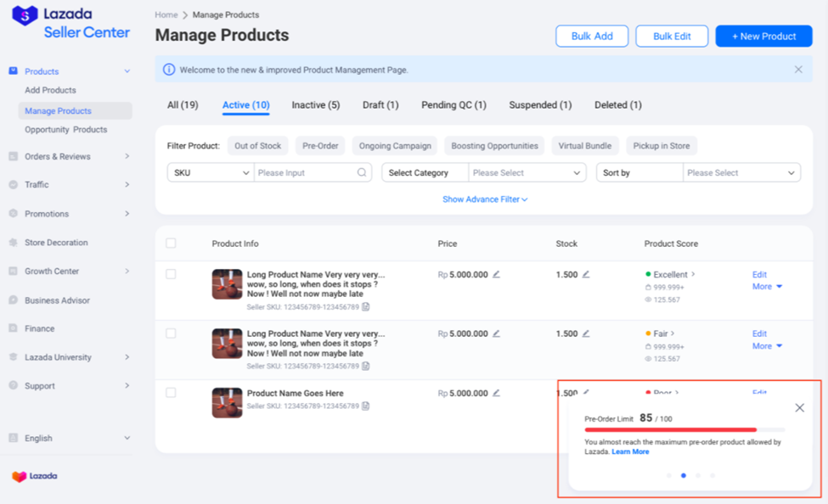The image size is (828, 504).
Task: Click Learn More in pre-order popup
Action: pyautogui.click(x=630, y=451)
